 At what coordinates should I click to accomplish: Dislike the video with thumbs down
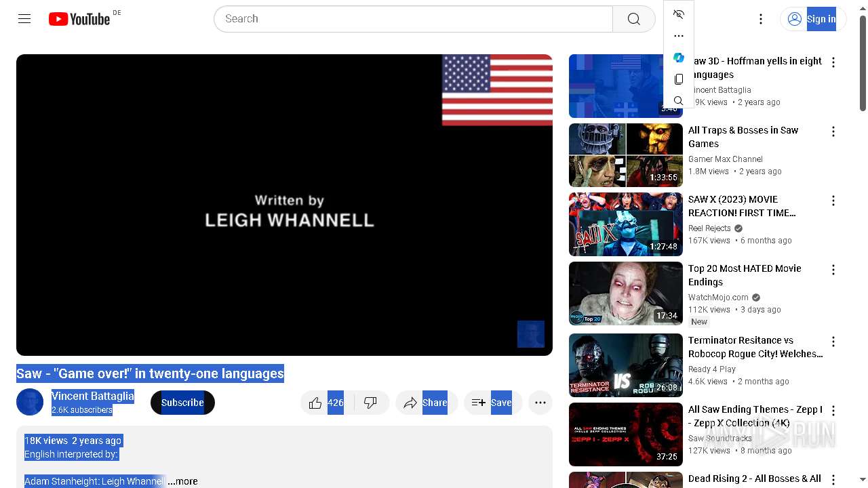tap(370, 403)
